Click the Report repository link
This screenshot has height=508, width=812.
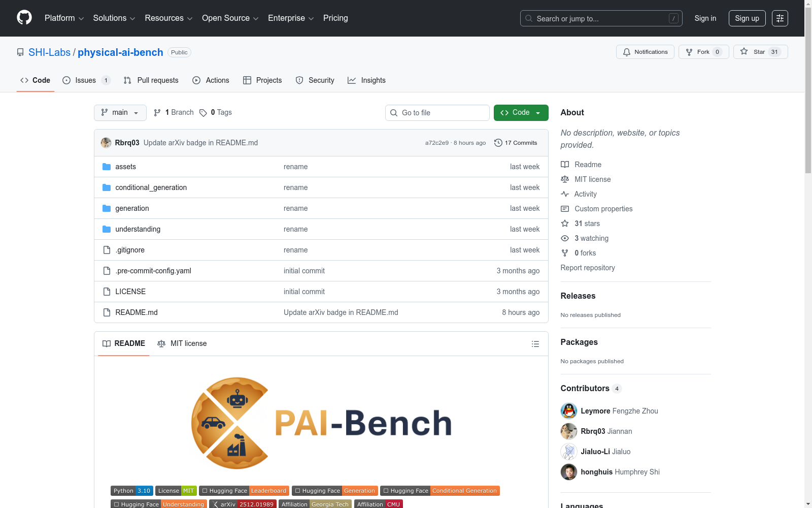pos(588,268)
